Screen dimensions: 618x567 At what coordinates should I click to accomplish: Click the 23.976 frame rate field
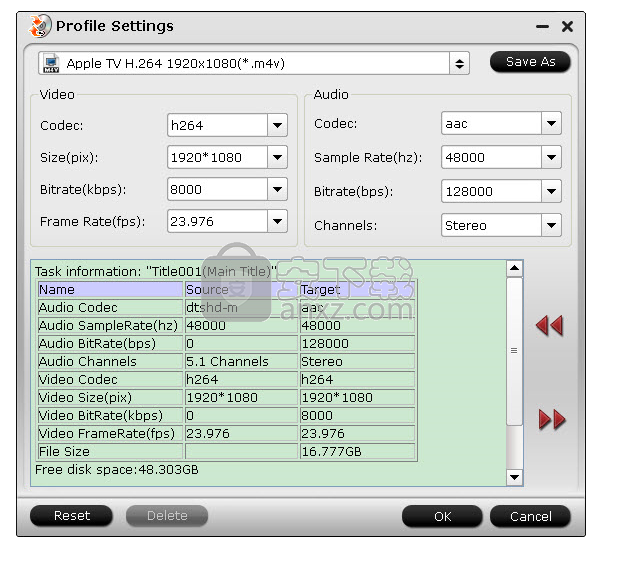point(218,221)
